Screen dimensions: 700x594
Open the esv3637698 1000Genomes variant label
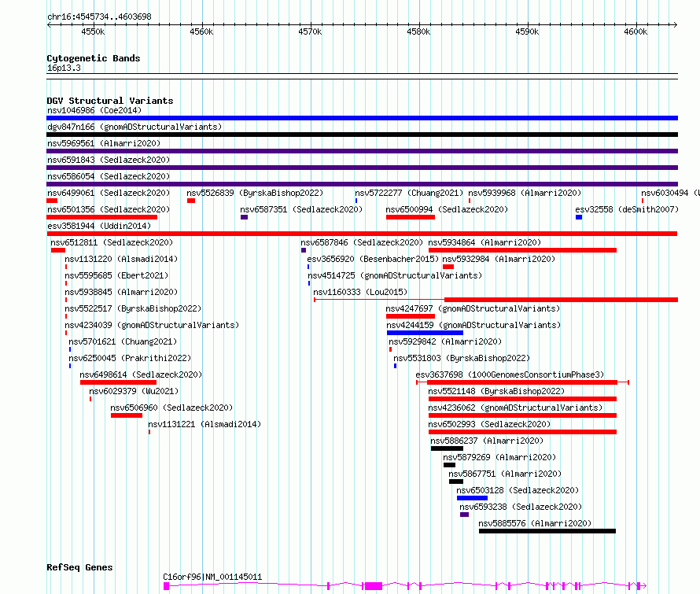click(x=510, y=374)
